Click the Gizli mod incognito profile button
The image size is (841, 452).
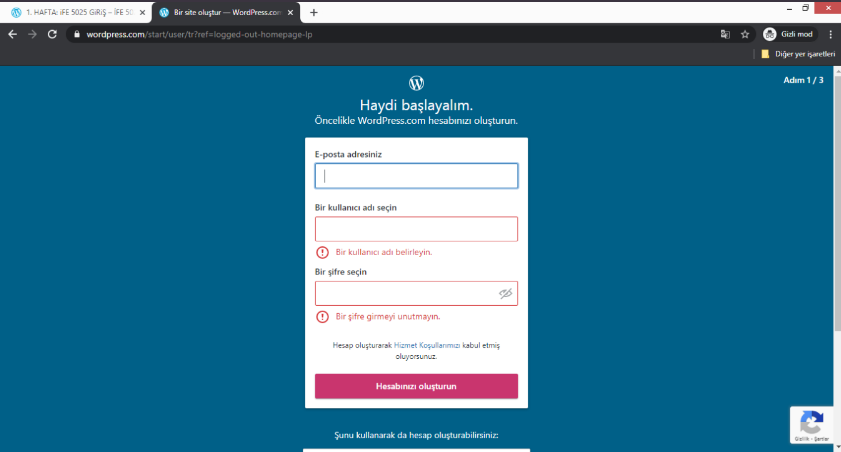tap(789, 33)
